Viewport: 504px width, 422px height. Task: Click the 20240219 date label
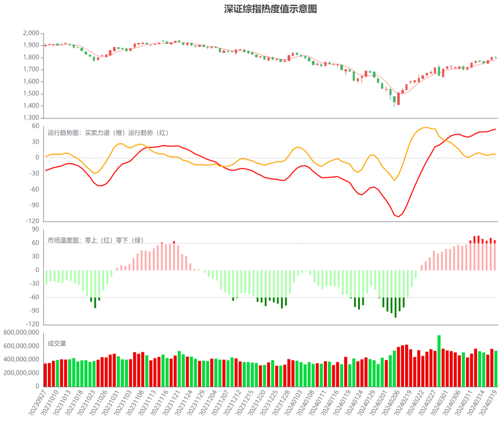point(403,402)
